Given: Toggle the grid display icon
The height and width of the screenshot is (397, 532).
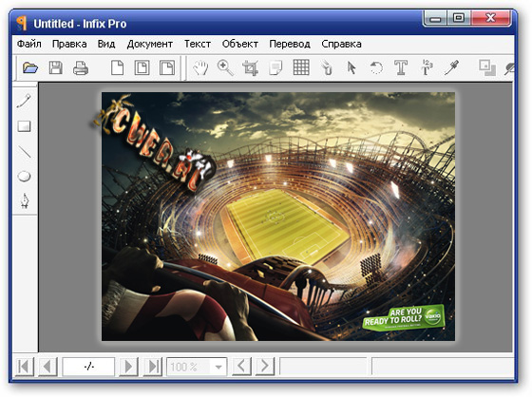Looking at the screenshot, I should pyautogui.click(x=301, y=66).
